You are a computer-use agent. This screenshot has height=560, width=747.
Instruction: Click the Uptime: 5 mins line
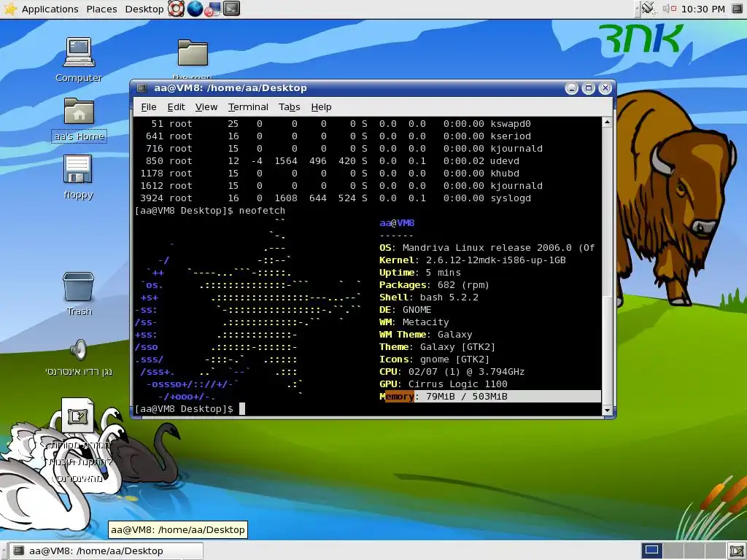pyautogui.click(x=419, y=273)
